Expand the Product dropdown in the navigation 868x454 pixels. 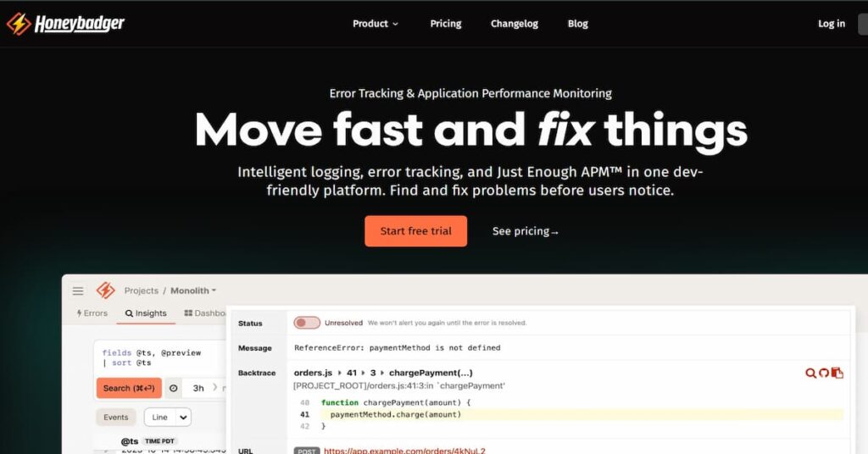tap(376, 24)
